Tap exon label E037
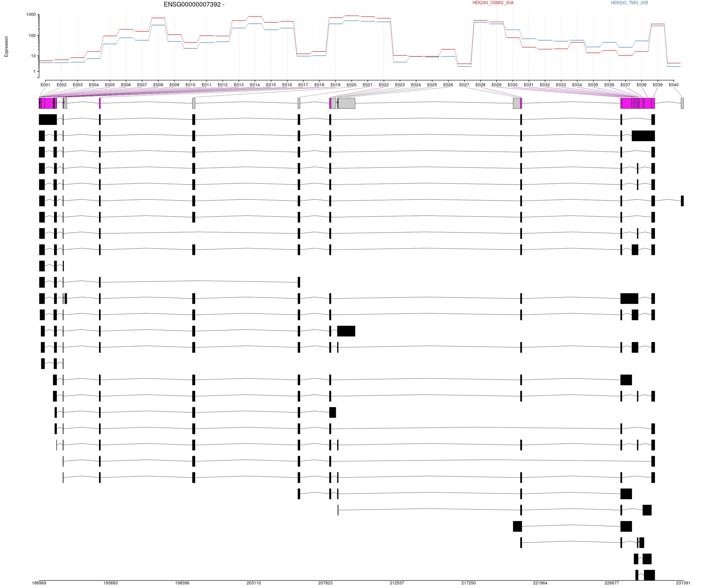The height and width of the screenshot is (588, 716). 625,85
